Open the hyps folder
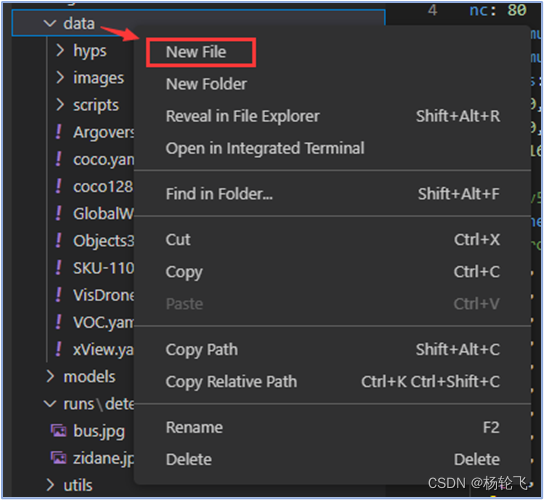This screenshot has height=500, width=544. coord(90,51)
